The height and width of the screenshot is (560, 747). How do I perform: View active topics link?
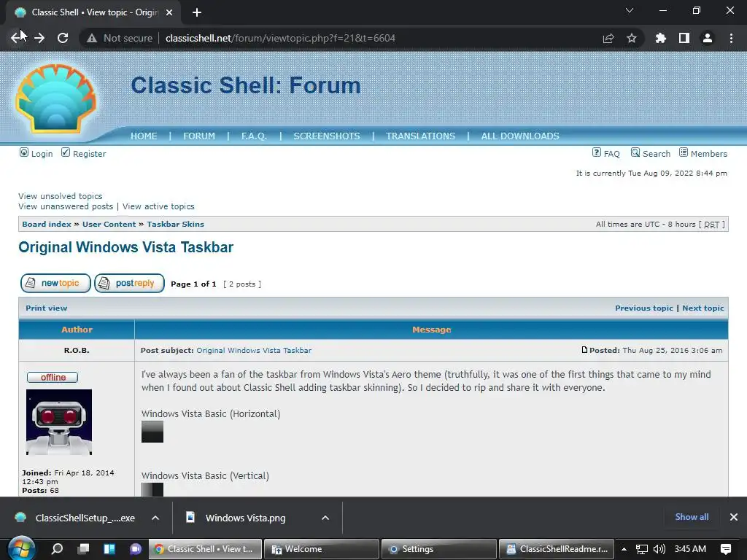(x=158, y=206)
